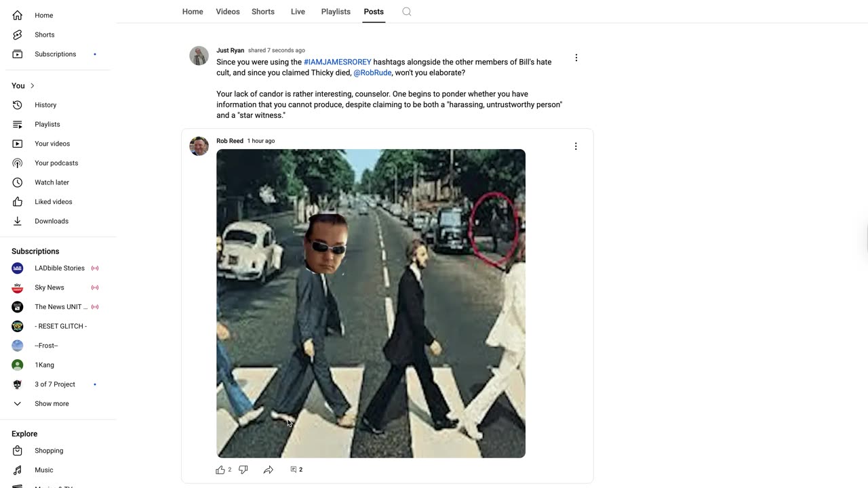Screen dimensions: 868x488
Task: Expand the You section chevron
Action: (x=32, y=86)
